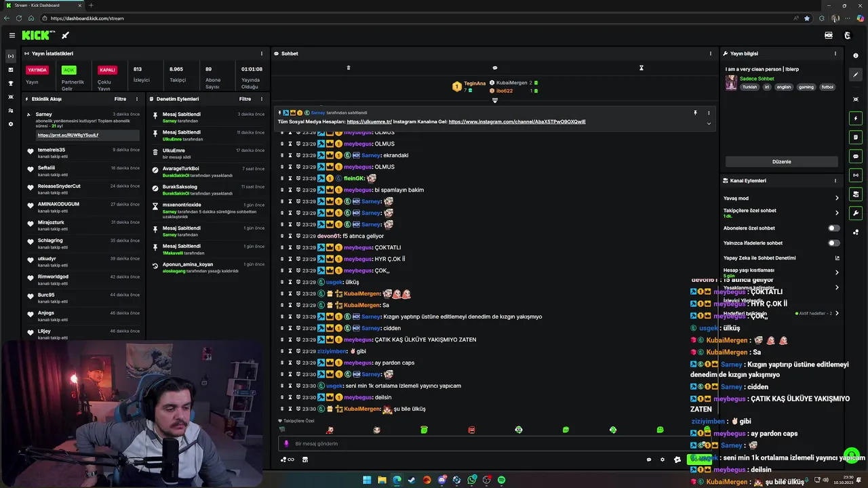The image size is (868, 488).
Task: Open a new browser tab
Action: coord(91,5)
